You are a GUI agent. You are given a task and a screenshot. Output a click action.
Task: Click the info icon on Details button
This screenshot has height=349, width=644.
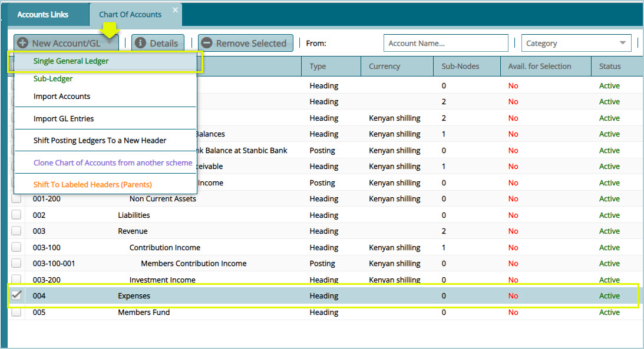click(x=140, y=42)
